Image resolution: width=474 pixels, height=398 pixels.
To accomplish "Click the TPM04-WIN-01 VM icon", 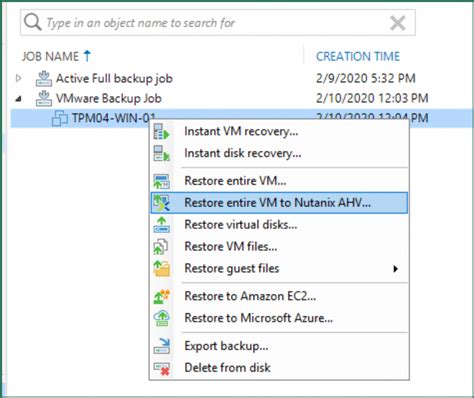I will pos(60,118).
